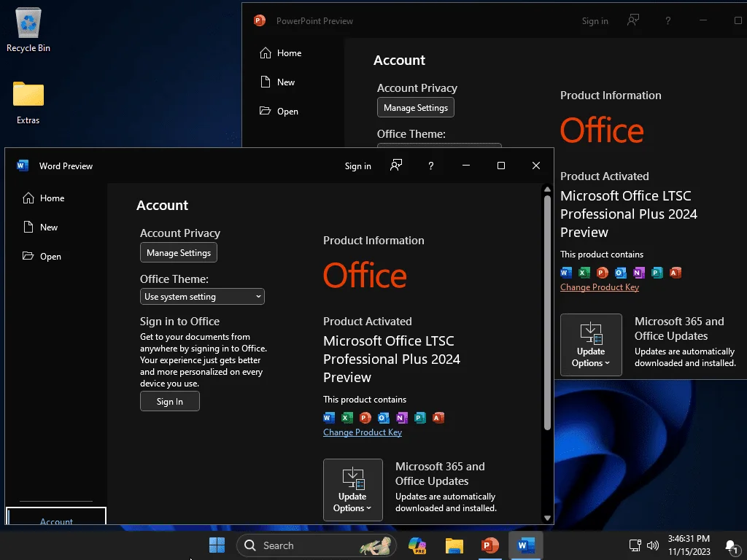Expand Update Options in PowerPoint
This screenshot has height=560, width=747.
[591, 345]
